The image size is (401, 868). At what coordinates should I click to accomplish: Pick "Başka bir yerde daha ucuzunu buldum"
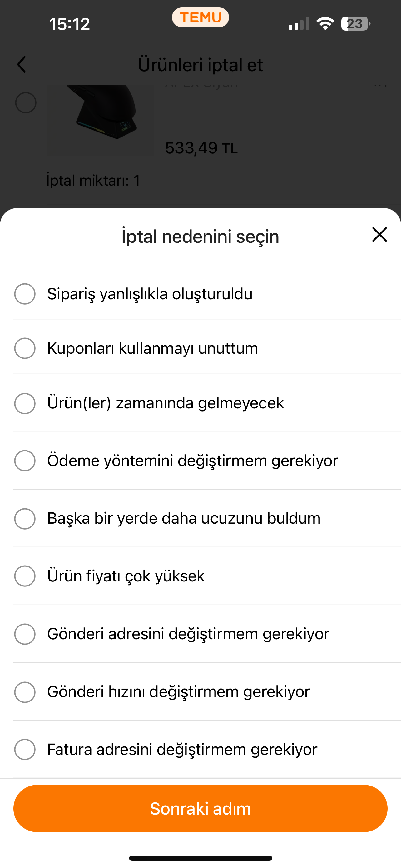(x=25, y=519)
